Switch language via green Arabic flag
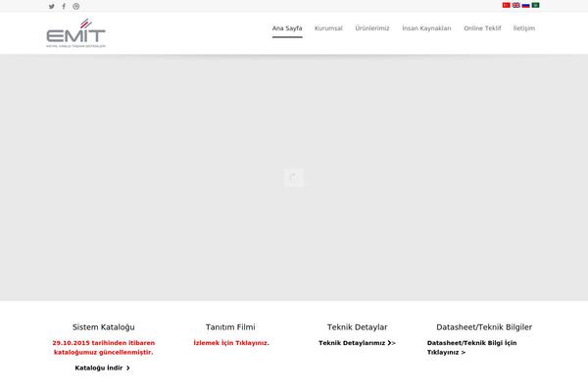The height and width of the screenshot is (392, 588). point(535,5)
